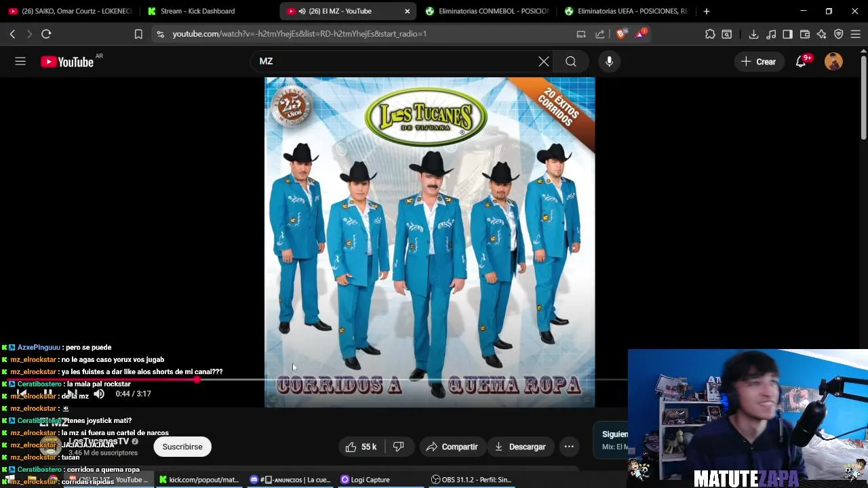
Task: Open Leo AI sparkle icon
Action: tap(822, 34)
